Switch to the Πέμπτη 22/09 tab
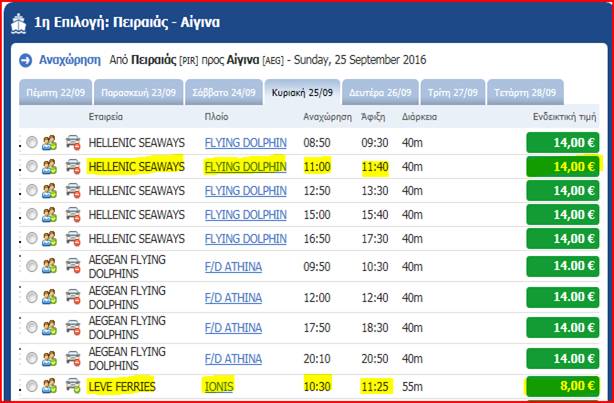 pyautogui.click(x=55, y=91)
